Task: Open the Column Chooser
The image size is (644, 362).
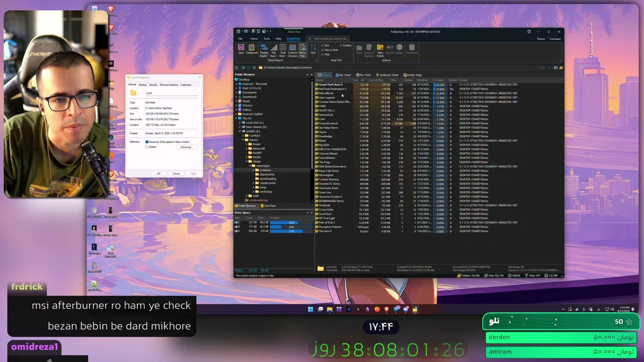Action: [292, 50]
